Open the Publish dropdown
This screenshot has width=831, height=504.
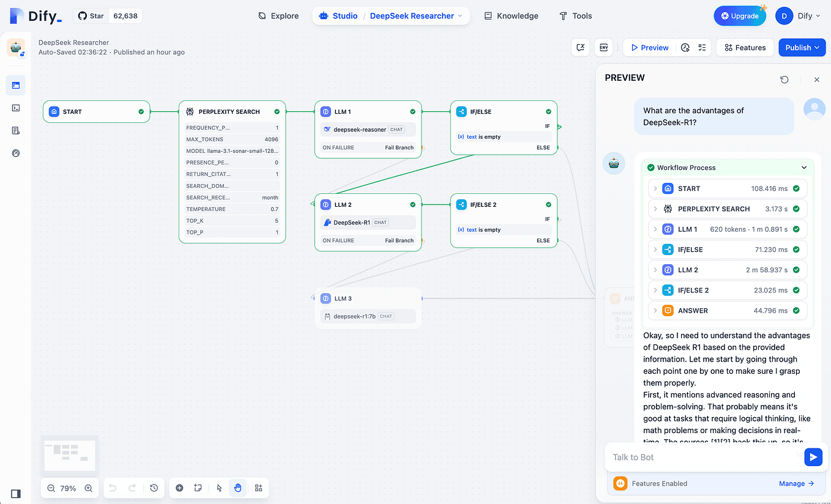[x=802, y=47]
